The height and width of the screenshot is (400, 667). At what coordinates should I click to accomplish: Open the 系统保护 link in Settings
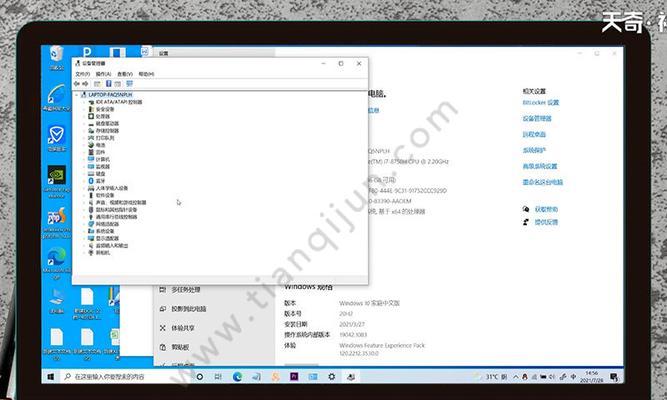[x=534, y=150]
